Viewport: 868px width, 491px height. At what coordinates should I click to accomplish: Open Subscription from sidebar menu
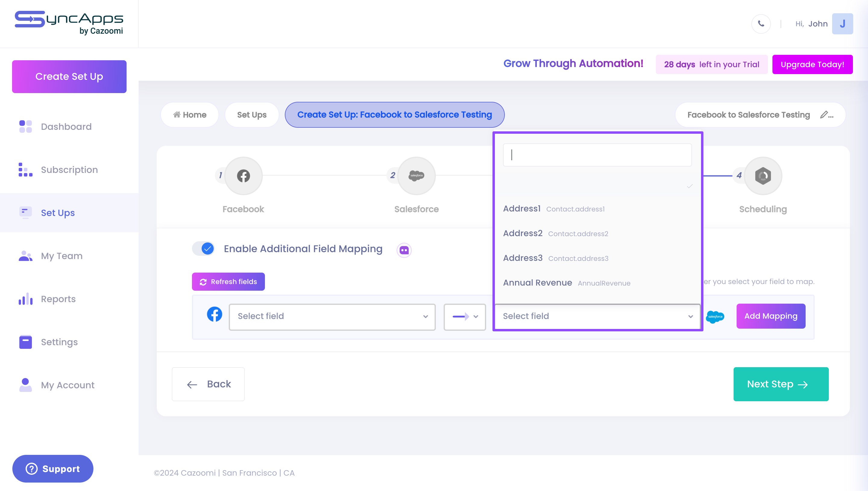(x=69, y=170)
